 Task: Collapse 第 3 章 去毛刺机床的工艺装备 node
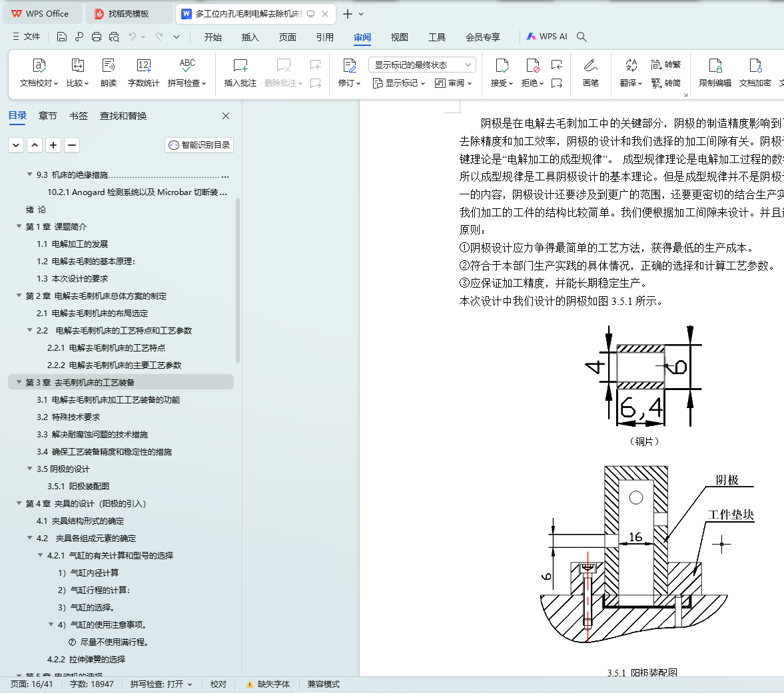pyautogui.click(x=19, y=382)
